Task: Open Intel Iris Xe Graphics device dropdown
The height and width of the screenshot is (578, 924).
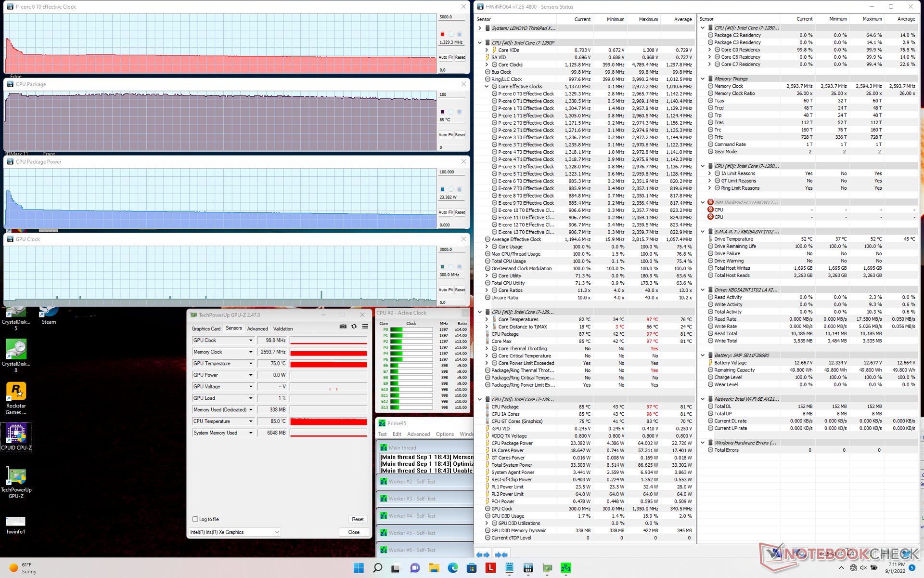Action: (277, 532)
